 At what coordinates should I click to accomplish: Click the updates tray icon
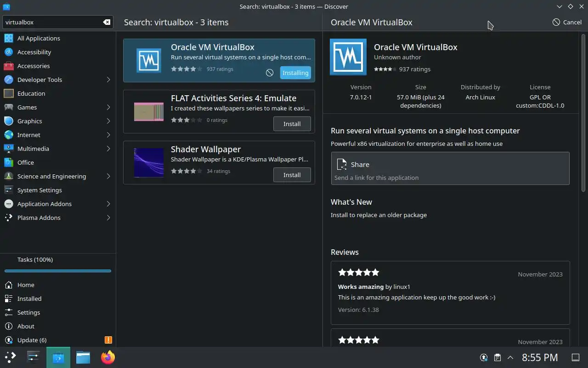point(484,357)
